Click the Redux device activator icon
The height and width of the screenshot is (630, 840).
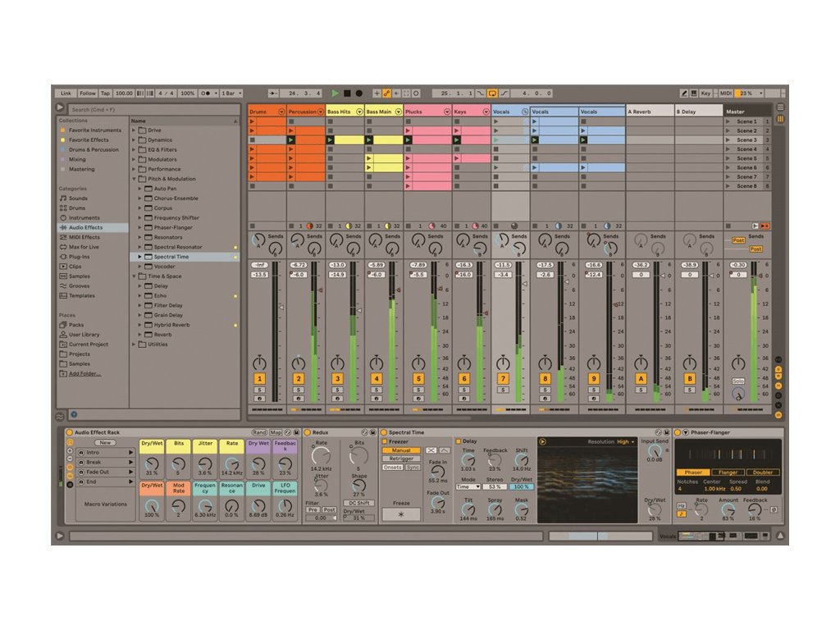[x=308, y=432]
